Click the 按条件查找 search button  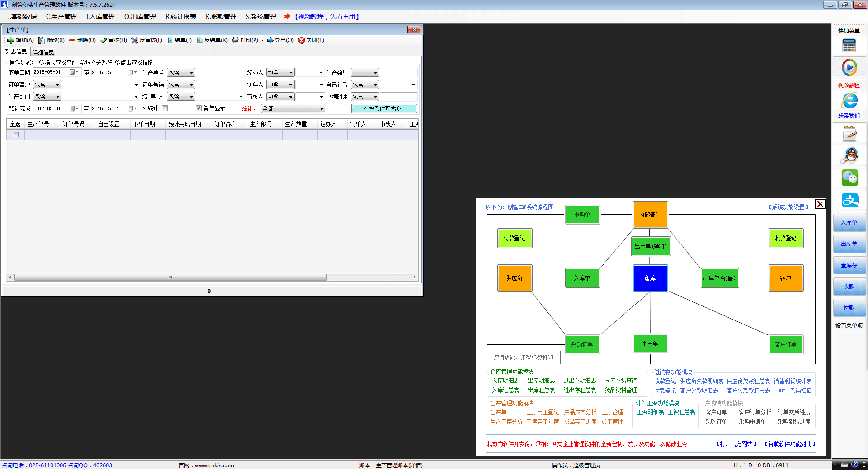coord(384,109)
